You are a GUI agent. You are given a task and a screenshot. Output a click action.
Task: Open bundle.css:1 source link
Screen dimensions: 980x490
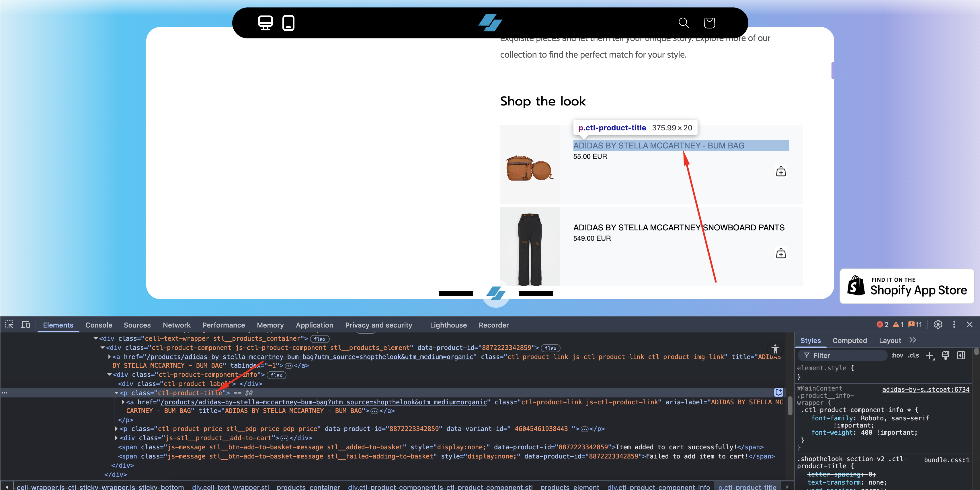click(x=946, y=460)
